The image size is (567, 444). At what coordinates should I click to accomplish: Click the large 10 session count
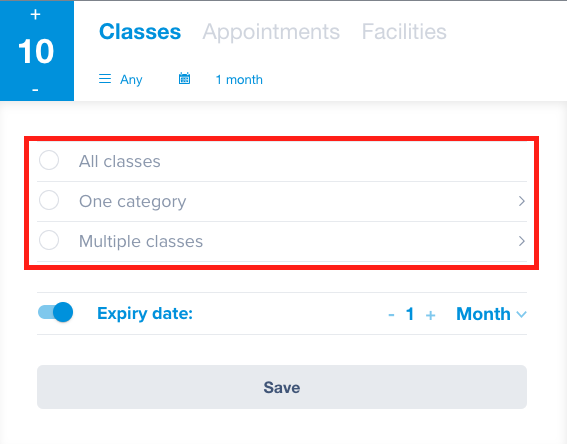pos(36,51)
